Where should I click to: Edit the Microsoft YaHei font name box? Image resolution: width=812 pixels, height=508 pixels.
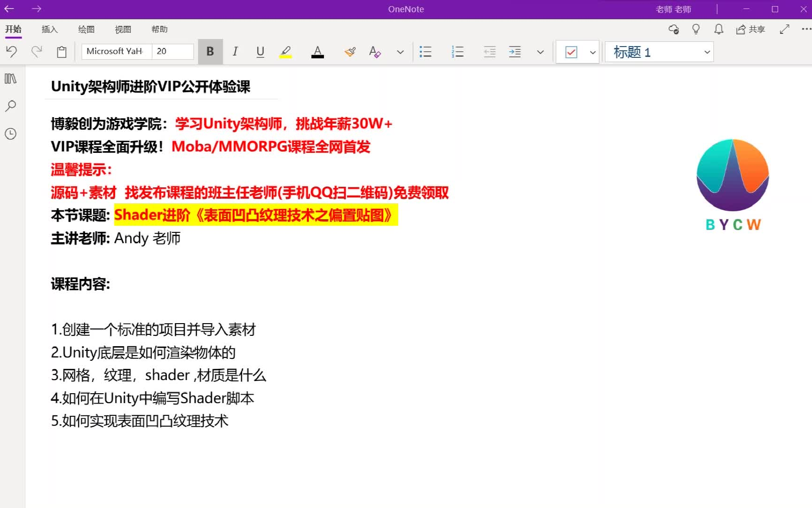(117, 51)
